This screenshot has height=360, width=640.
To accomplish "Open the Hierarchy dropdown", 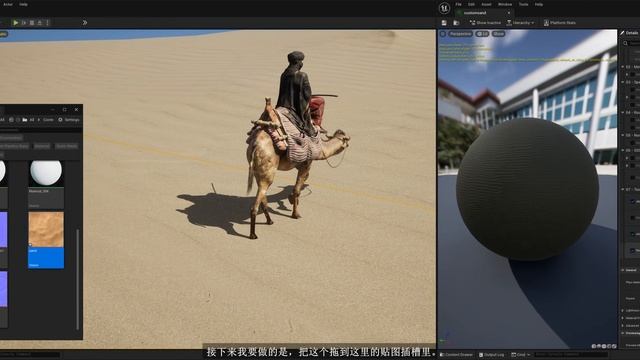I will coord(520,23).
